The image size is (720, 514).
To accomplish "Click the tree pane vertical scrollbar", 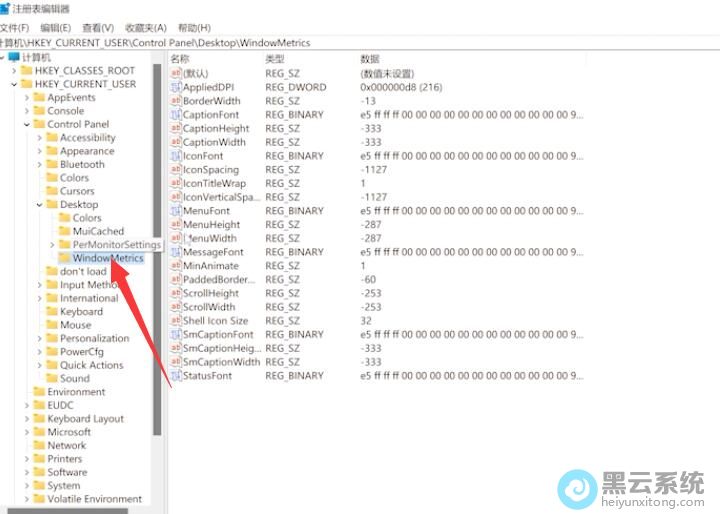I will (157, 250).
